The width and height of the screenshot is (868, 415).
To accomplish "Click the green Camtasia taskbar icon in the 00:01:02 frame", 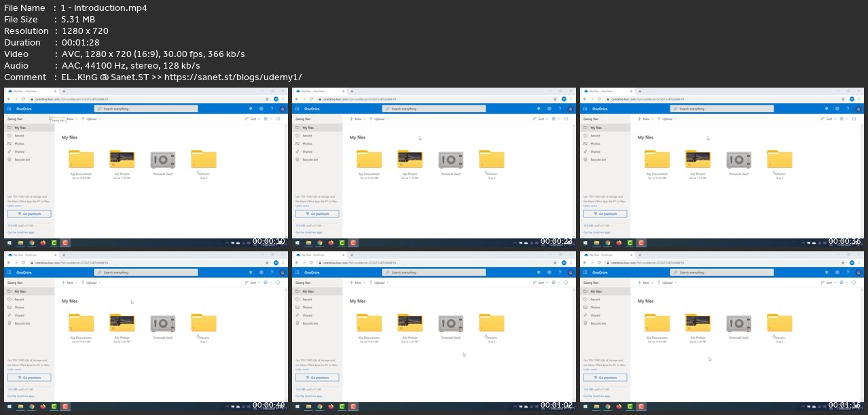I will 342,406.
